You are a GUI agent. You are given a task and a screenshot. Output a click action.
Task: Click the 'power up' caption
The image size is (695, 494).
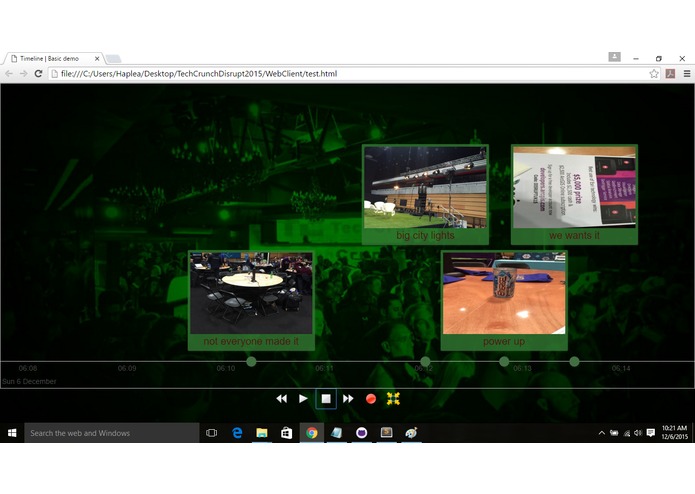coord(504,342)
